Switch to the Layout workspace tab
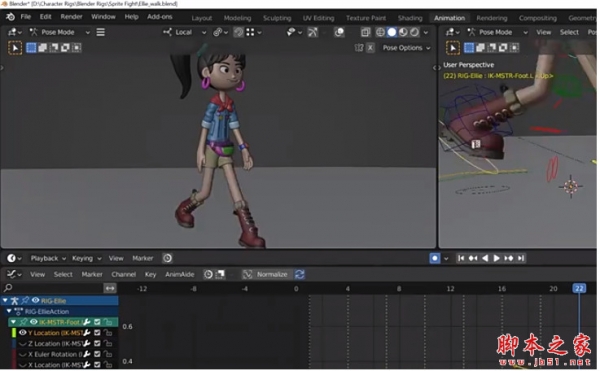 click(202, 18)
